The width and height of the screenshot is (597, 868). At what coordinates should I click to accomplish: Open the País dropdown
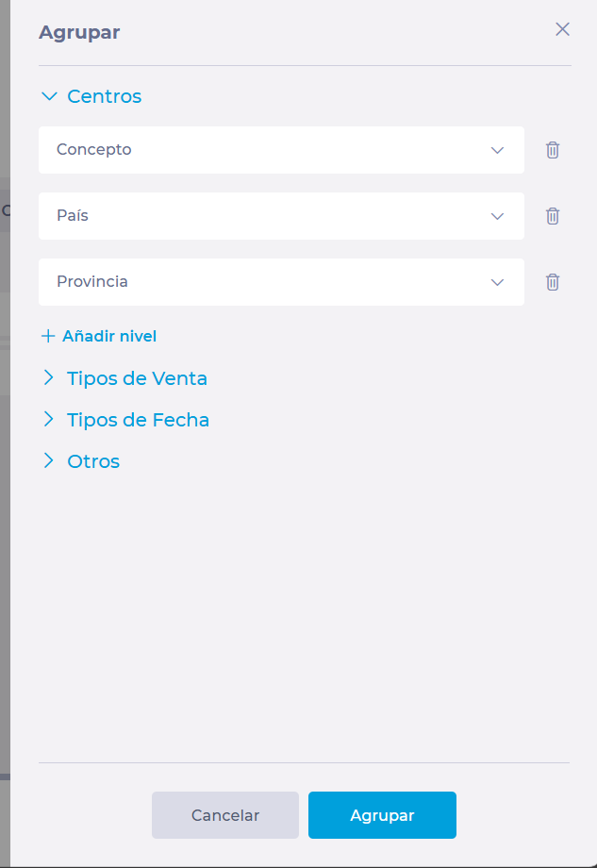pos(281,216)
